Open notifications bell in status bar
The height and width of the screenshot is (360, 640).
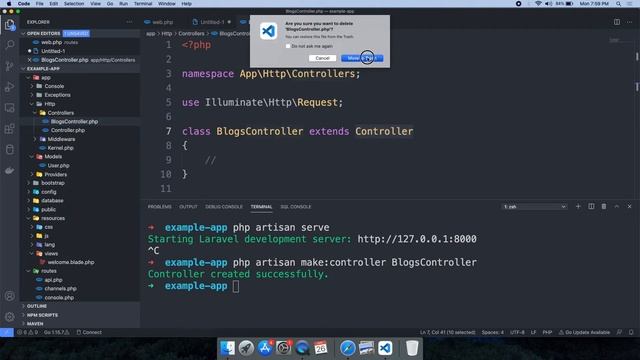coord(631,332)
